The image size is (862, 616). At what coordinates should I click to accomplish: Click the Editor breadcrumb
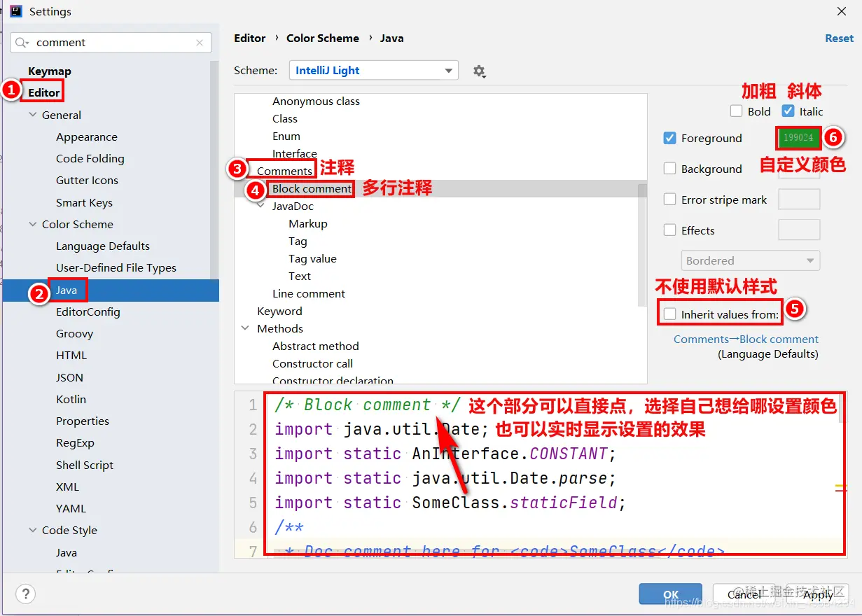250,38
